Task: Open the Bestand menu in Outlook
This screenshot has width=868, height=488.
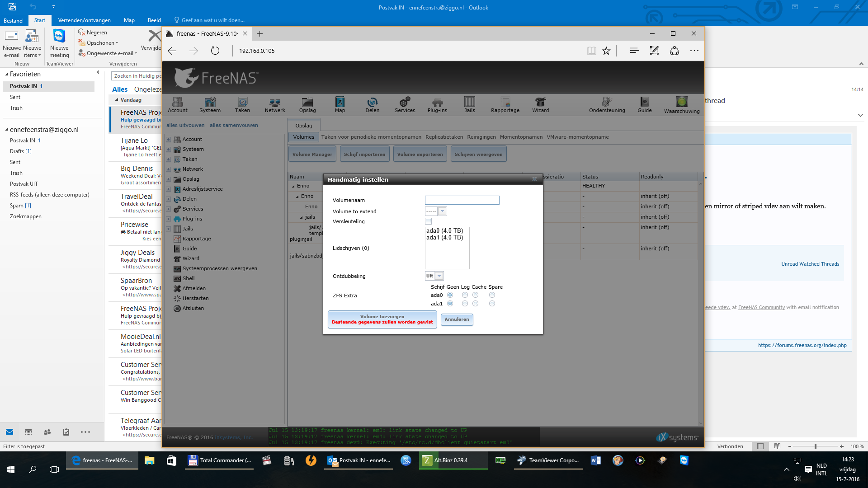Action: coord(13,20)
